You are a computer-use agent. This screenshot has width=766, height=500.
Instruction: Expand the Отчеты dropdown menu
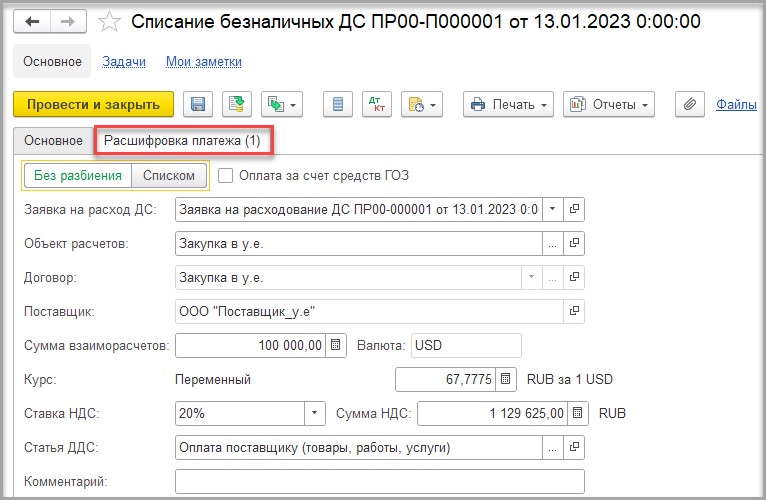(x=608, y=104)
